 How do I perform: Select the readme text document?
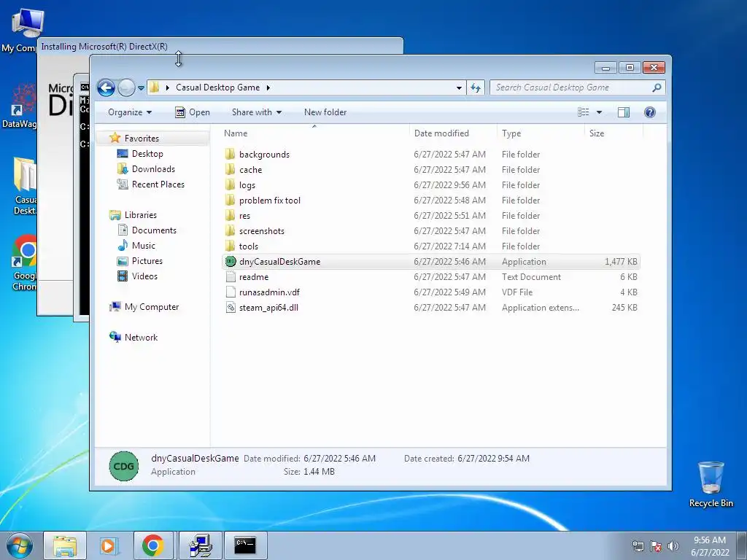253,276
